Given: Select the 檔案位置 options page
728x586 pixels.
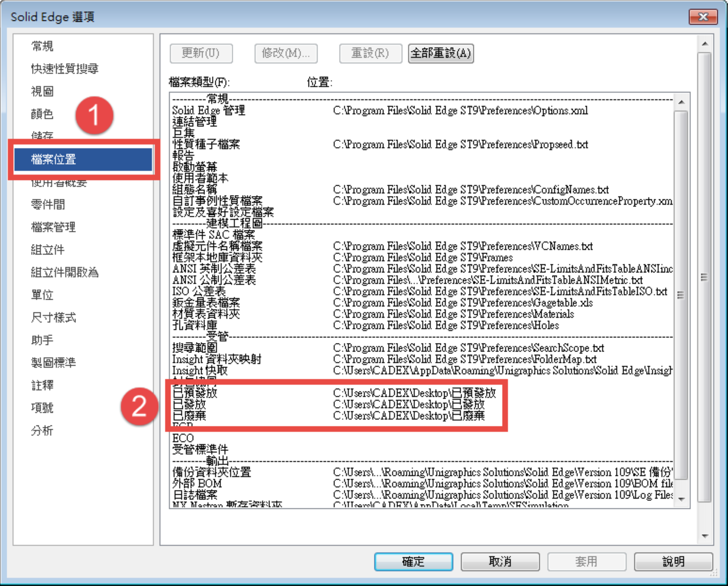Looking at the screenshot, I should [x=83, y=159].
